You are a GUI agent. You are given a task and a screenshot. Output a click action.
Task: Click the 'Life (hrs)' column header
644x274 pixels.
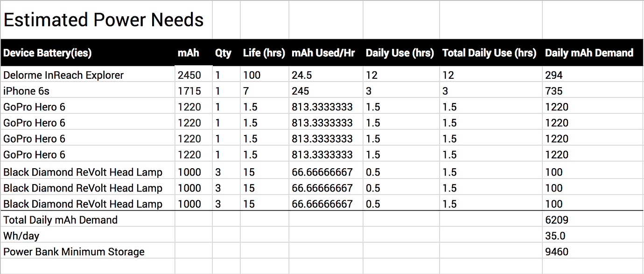264,53
